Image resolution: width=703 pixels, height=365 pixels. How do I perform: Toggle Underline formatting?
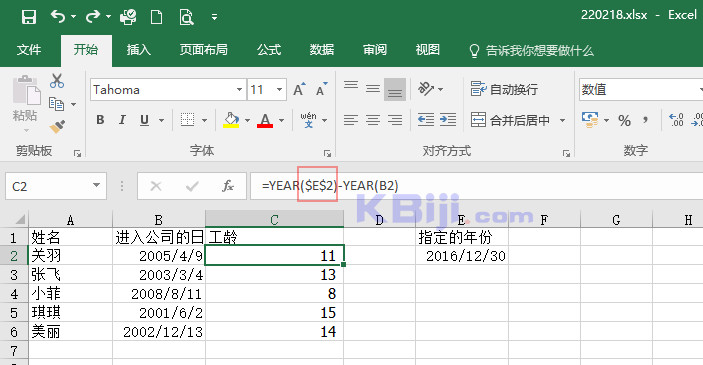pyautogui.click(x=144, y=120)
